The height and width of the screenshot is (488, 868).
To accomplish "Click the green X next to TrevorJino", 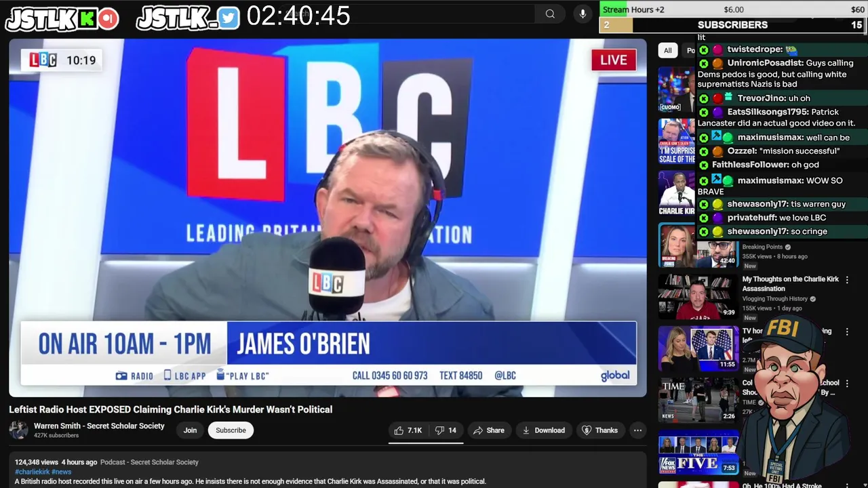I will 704,98.
